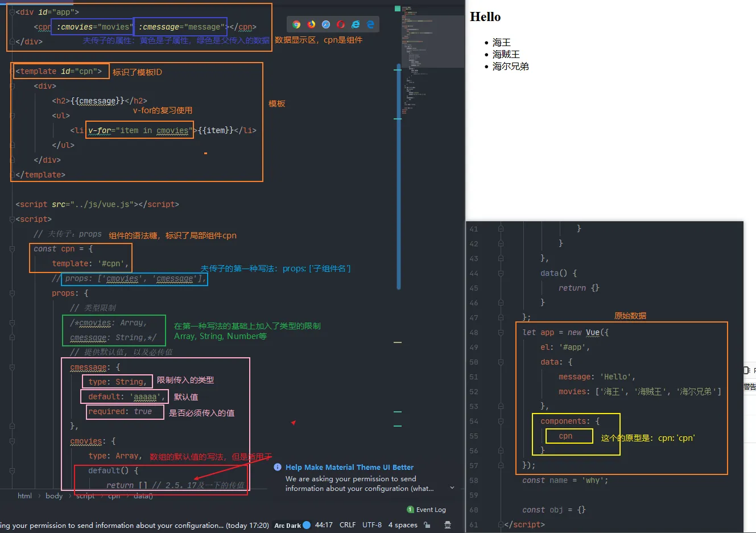Image resolution: width=756 pixels, height=533 pixels.
Task: Collapse the props: { fold marker
Action: click(x=12, y=293)
